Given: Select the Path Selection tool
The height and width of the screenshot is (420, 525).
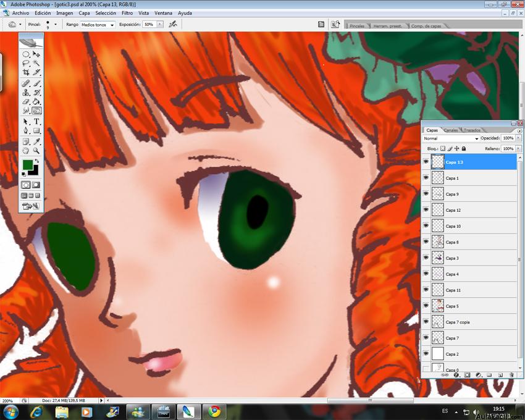Looking at the screenshot, I should (x=26, y=122).
